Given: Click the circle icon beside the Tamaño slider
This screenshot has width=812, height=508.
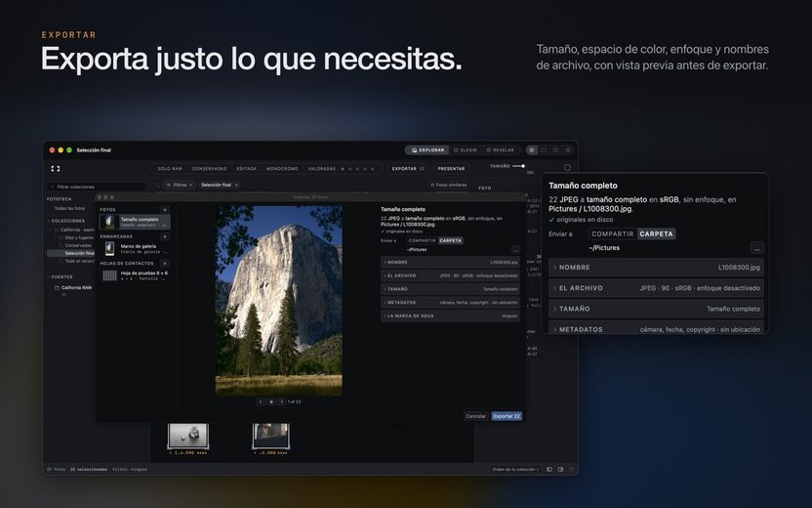Looking at the screenshot, I should (x=567, y=167).
